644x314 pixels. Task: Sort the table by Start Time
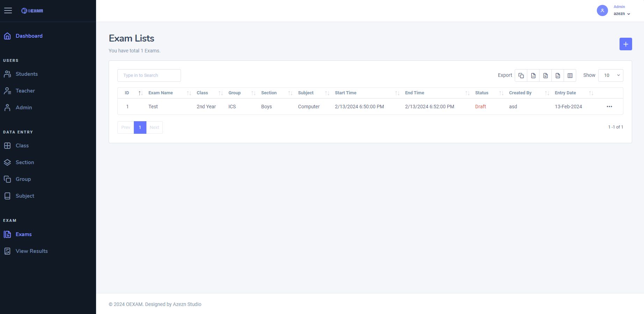point(346,93)
